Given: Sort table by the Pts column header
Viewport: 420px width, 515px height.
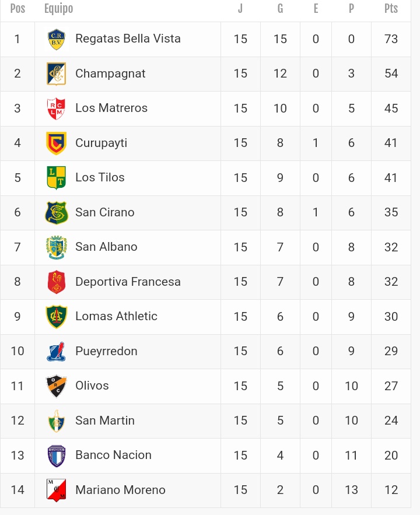Looking at the screenshot, I should 391,9.
